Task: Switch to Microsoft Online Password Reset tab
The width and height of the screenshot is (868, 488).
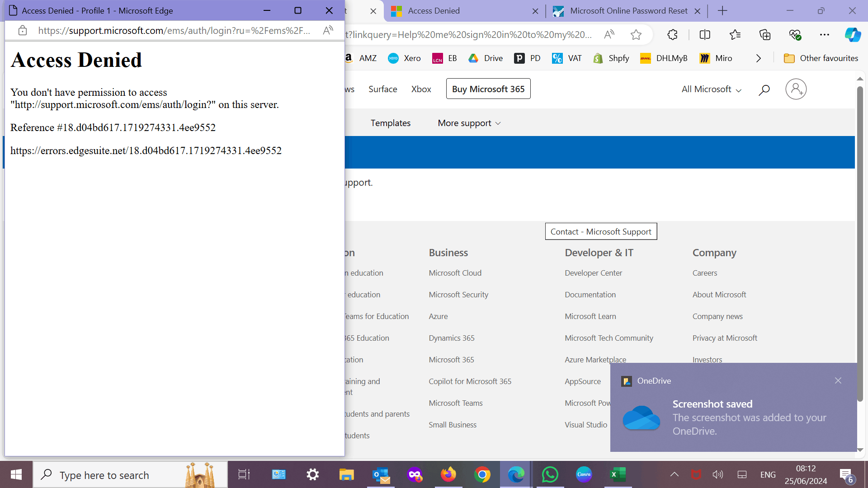Action: 628,11
